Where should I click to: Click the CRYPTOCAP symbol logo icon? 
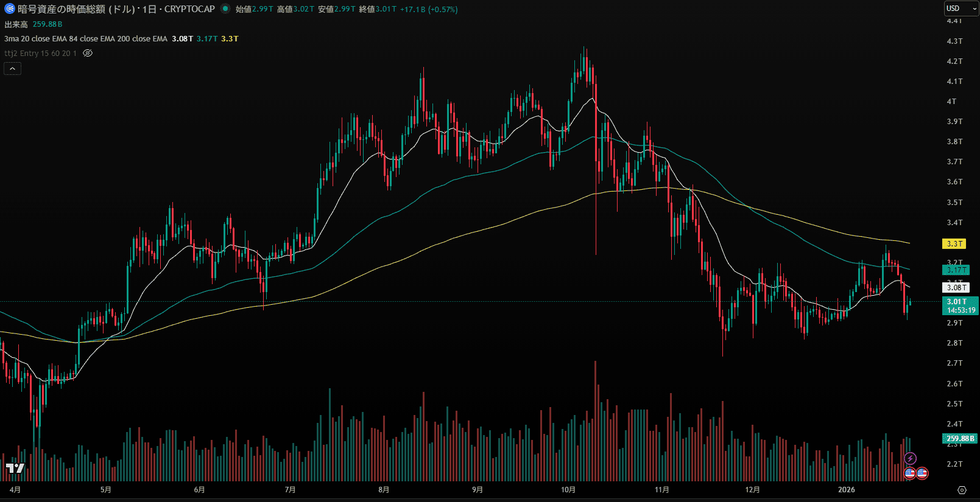9,9
